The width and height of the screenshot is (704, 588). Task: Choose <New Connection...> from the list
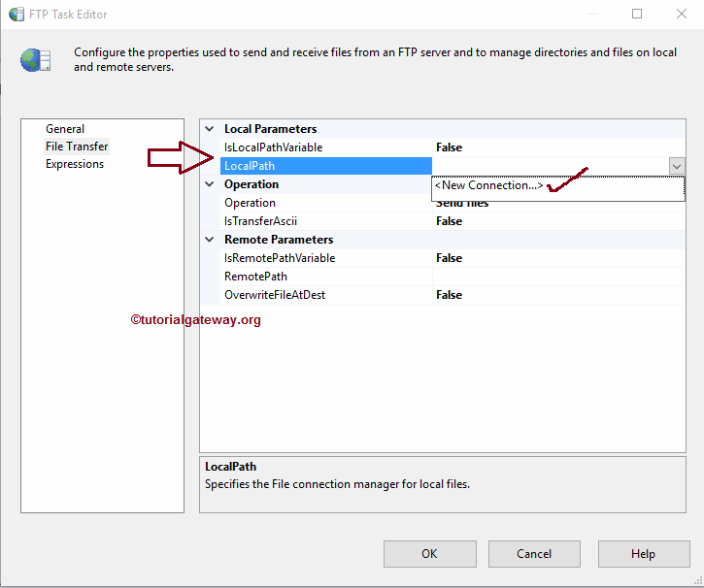pyautogui.click(x=489, y=185)
